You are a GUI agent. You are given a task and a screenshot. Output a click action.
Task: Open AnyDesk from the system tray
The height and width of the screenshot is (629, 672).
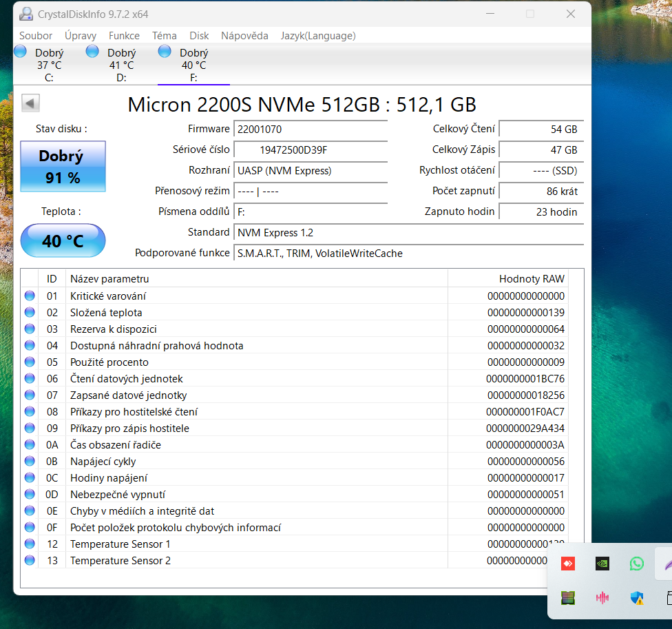(x=568, y=564)
